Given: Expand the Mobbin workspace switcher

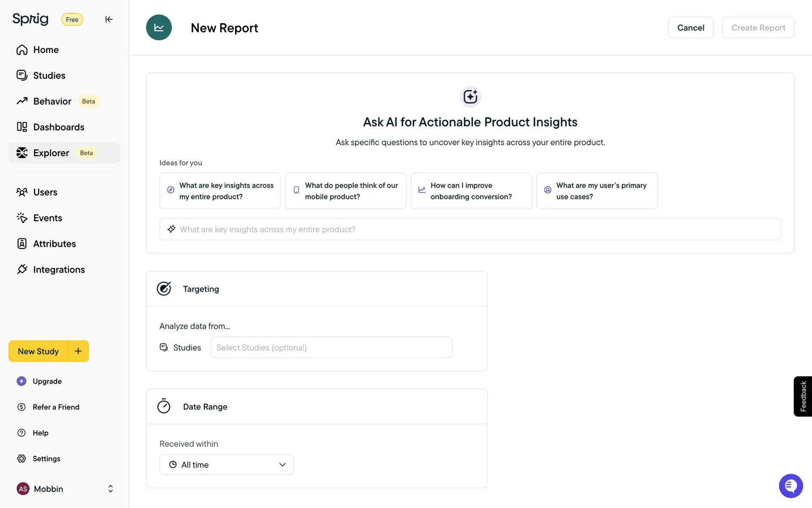Looking at the screenshot, I should tap(110, 489).
